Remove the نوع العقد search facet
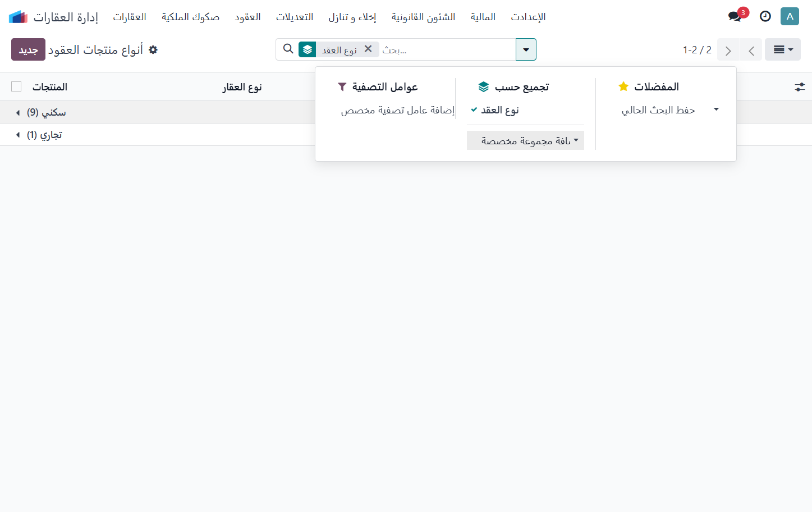The height and width of the screenshot is (512, 812). 368,49
